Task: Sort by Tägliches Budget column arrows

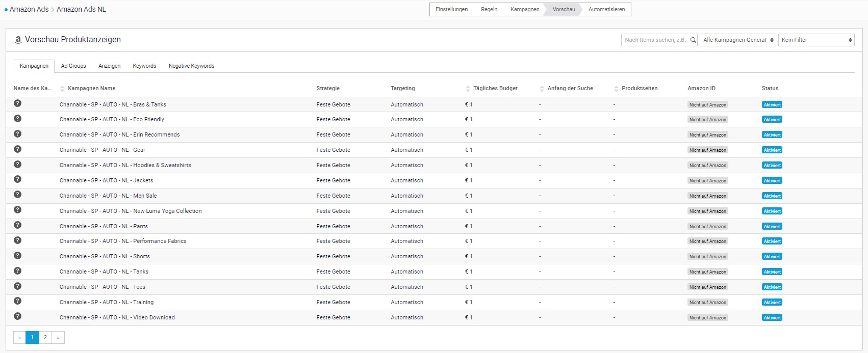Action: point(468,89)
